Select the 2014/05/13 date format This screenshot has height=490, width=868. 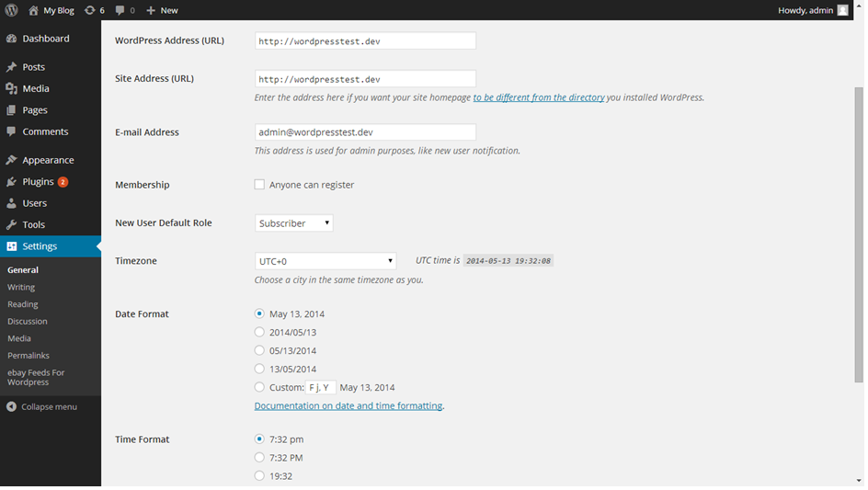coord(259,333)
